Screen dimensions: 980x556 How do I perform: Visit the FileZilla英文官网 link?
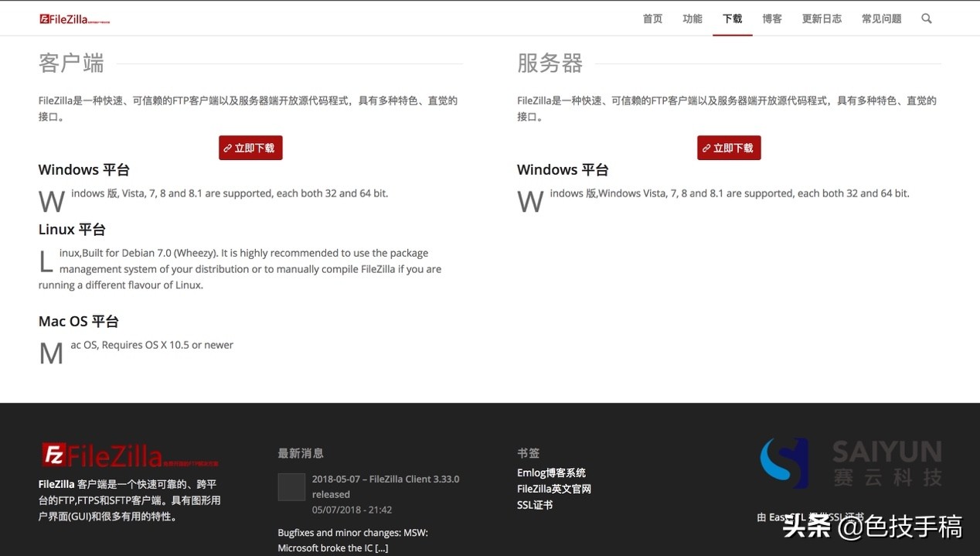click(555, 489)
